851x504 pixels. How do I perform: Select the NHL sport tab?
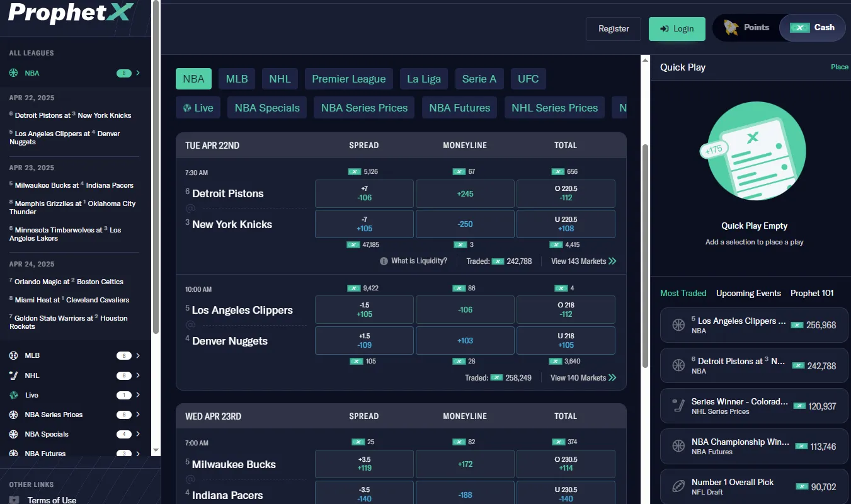280,79
